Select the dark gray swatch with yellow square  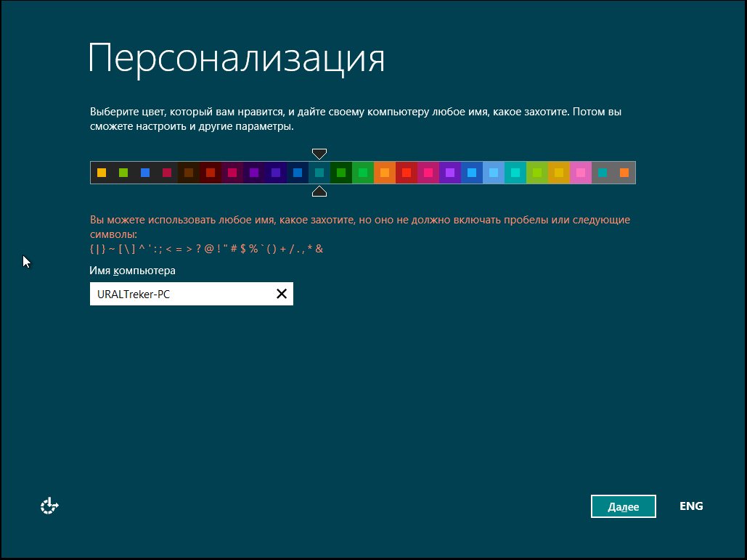[x=102, y=173]
